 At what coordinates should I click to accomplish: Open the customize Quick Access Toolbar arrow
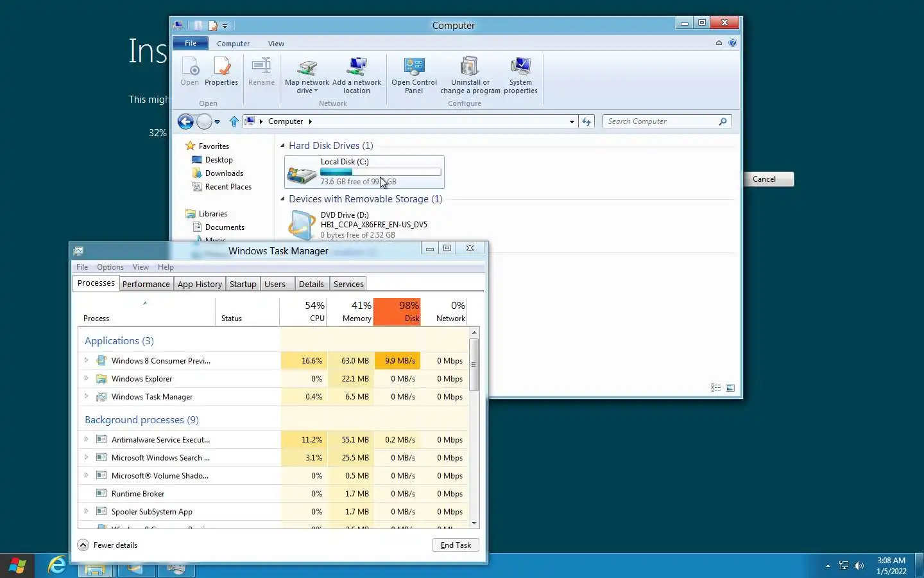[225, 26]
